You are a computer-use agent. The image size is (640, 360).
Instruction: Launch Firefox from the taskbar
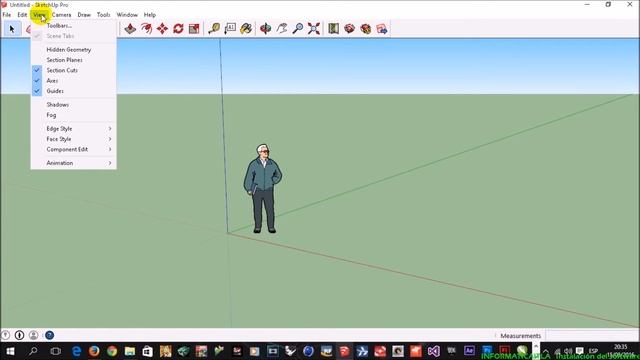tap(94, 351)
